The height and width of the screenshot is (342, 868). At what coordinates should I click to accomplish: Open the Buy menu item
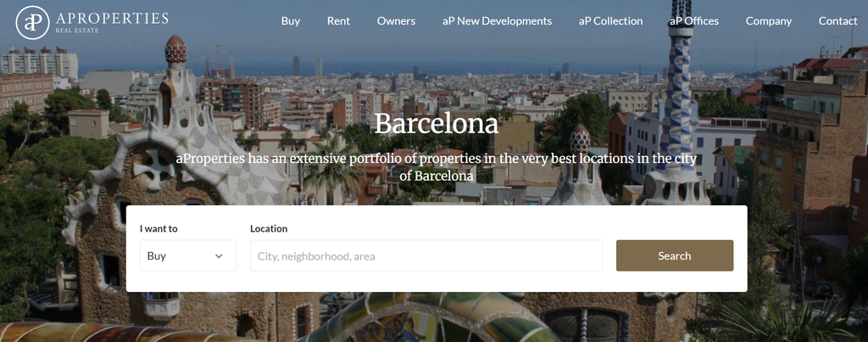(x=291, y=21)
